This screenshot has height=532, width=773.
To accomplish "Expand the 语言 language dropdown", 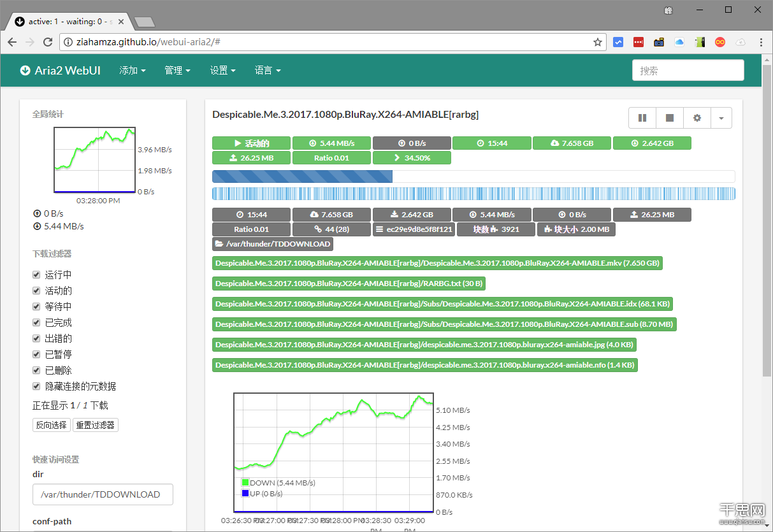I will click(268, 70).
